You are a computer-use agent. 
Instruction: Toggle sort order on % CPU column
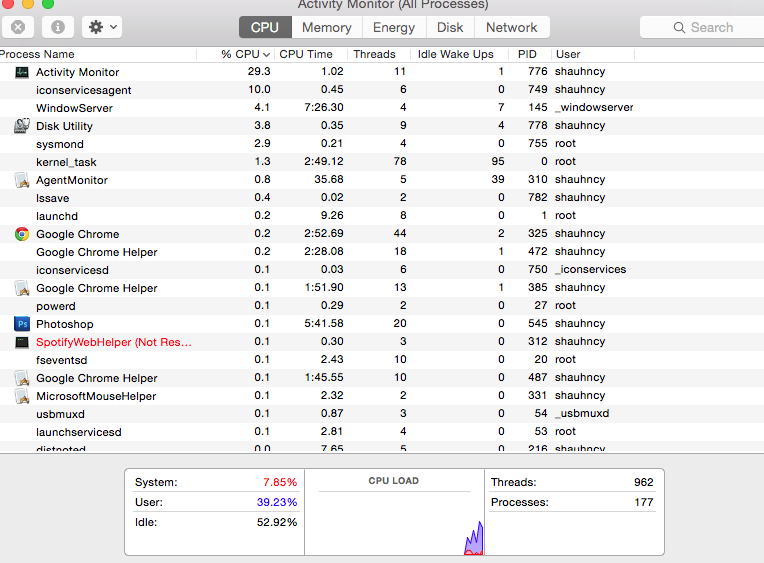coord(236,54)
